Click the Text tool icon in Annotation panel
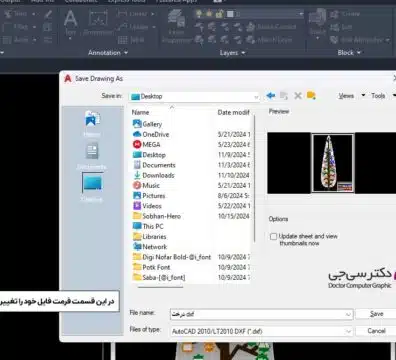The image size is (396, 360). pyautogui.click(x=70, y=23)
